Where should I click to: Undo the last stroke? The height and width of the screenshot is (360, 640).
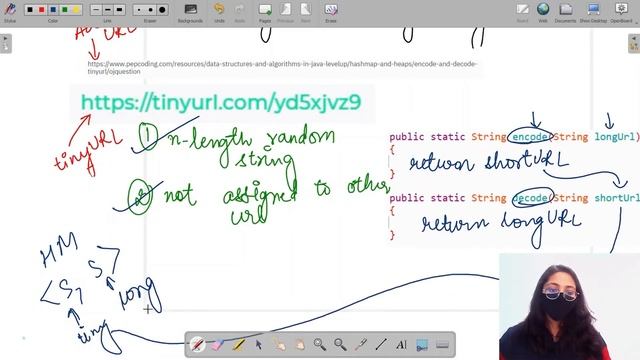click(220, 13)
